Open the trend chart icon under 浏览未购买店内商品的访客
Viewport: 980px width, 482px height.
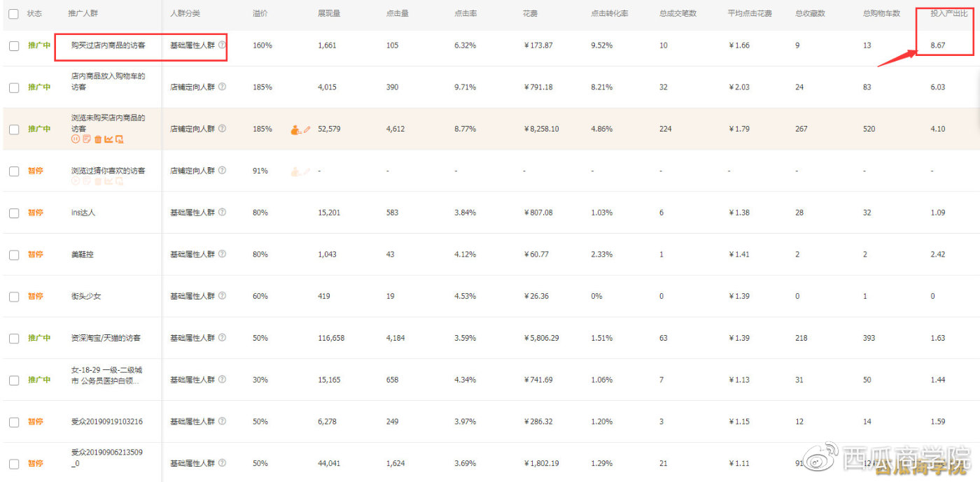tap(108, 139)
